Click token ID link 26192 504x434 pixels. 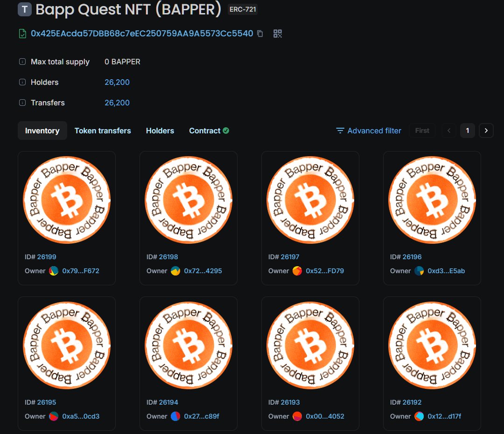412,402
